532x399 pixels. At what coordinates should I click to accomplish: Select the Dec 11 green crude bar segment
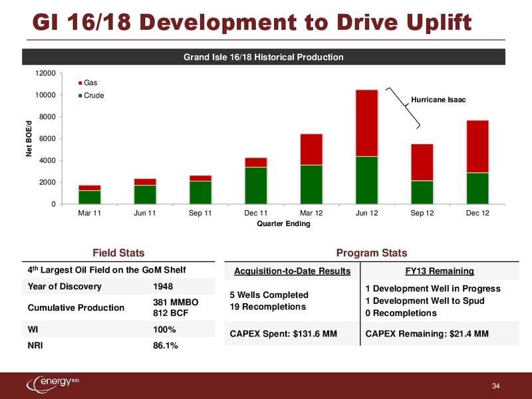pyautogui.click(x=256, y=186)
